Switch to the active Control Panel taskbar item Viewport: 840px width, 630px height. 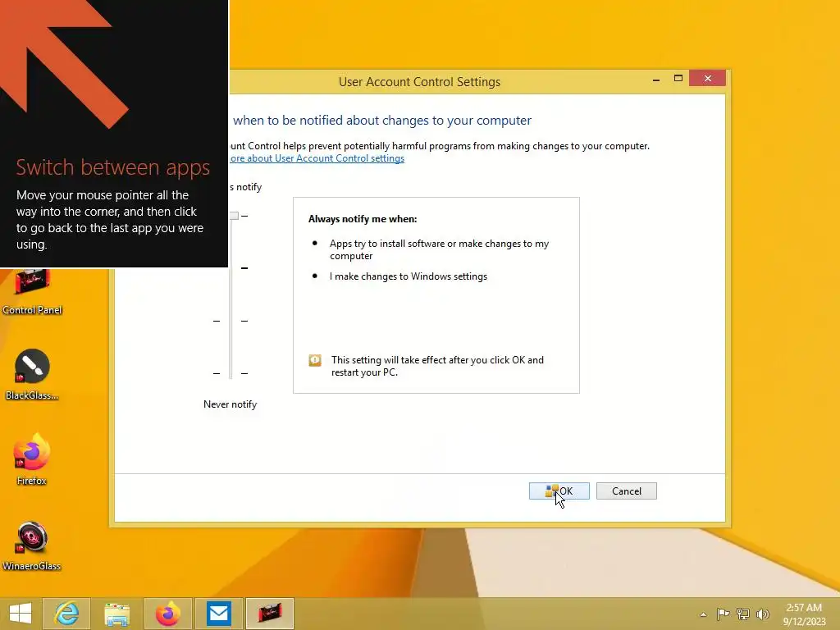[x=270, y=614]
